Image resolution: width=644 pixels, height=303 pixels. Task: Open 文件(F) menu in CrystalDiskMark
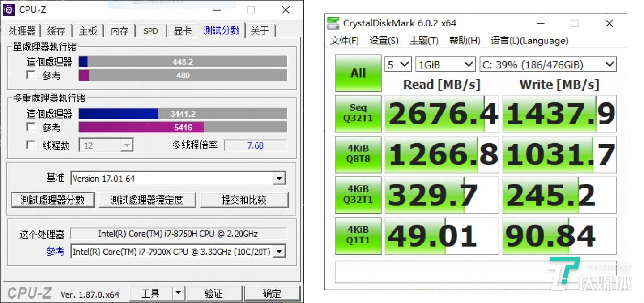pyautogui.click(x=344, y=41)
